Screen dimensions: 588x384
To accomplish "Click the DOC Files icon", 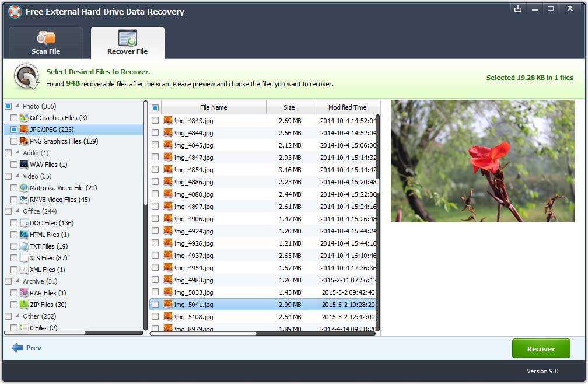I will point(24,223).
